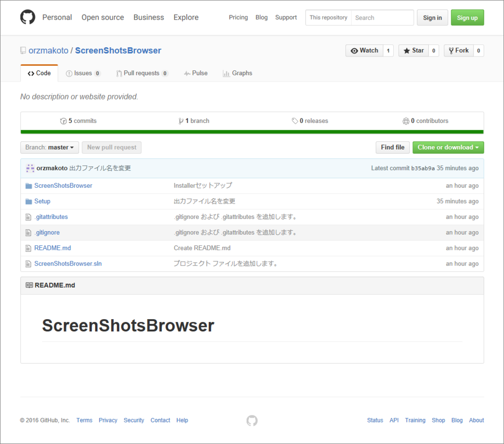Viewport: 504px width, 444px height.
Task: Click the Security footer link
Action: pyautogui.click(x=134, y=420)
